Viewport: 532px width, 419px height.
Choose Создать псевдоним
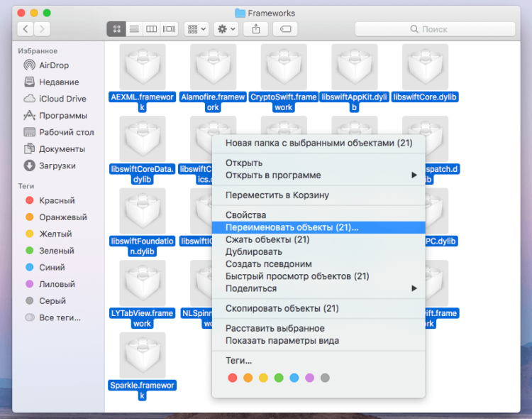[318, 264]
